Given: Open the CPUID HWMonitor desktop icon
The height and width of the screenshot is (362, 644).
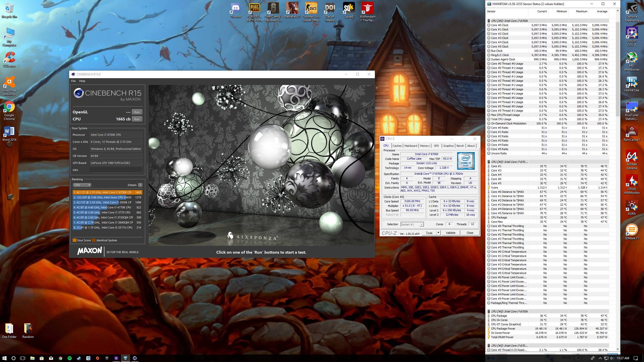Looking at the screenshot, I should [632, 185].
